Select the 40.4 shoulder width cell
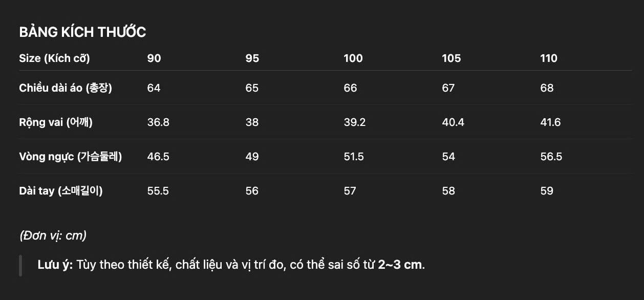This screenshot has width=644, height=300. [x=453, y=122]
